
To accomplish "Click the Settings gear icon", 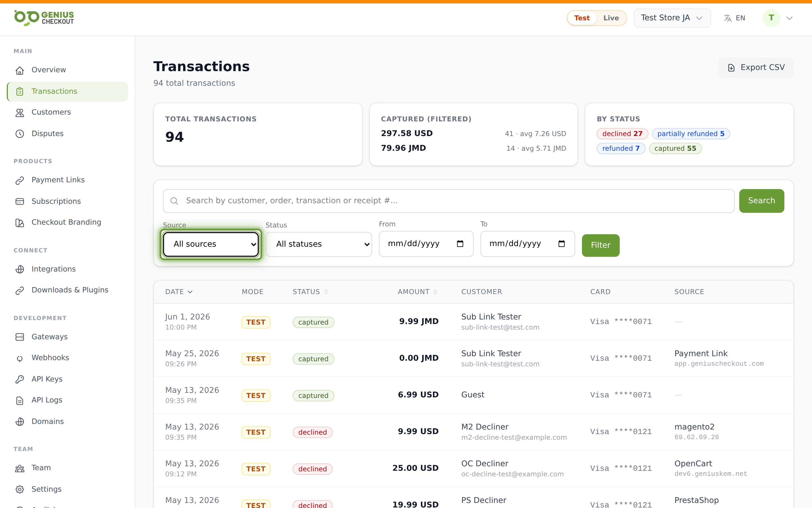I will click(x=20, y=490).
